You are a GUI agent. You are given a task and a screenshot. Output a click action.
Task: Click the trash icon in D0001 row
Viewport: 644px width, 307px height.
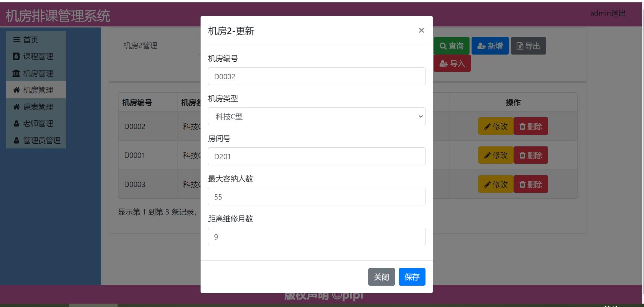coord(522,155)
